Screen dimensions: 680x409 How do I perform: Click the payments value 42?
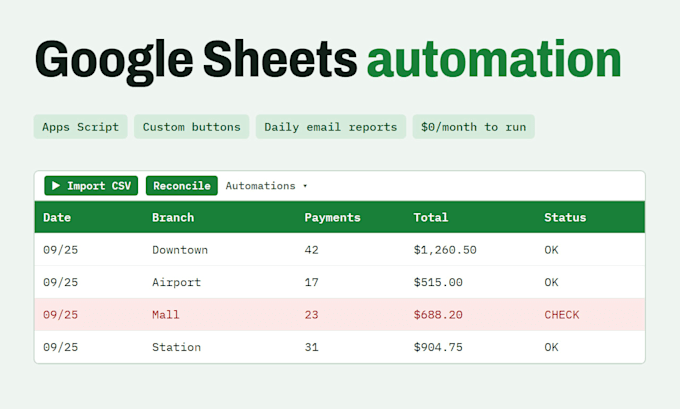311,250
